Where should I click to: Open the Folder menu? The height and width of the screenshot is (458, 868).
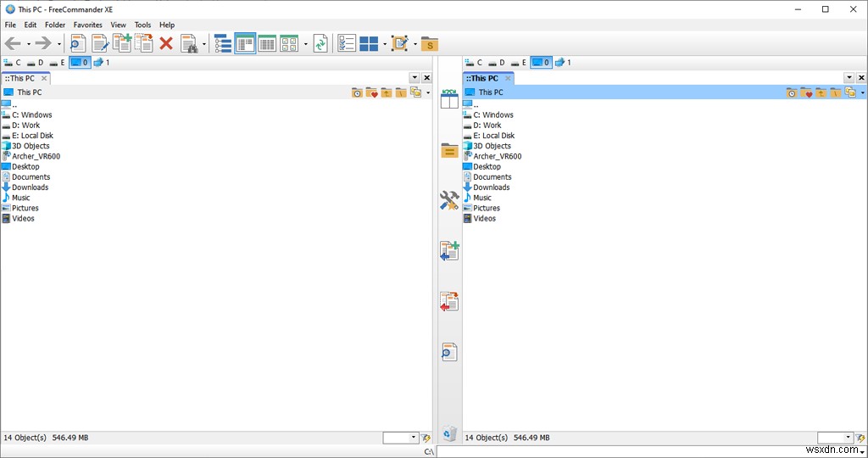(x=55, y=25)
